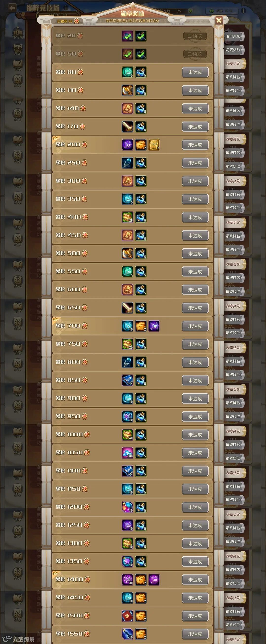
Task: Open the 排行榜 ranking sidebar icon
Action: tap(18, 34)
